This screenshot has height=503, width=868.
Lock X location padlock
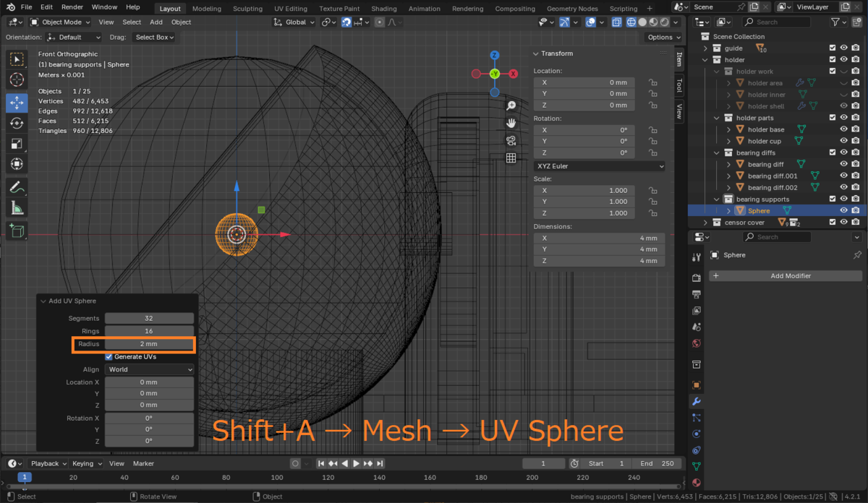point(652,82)
